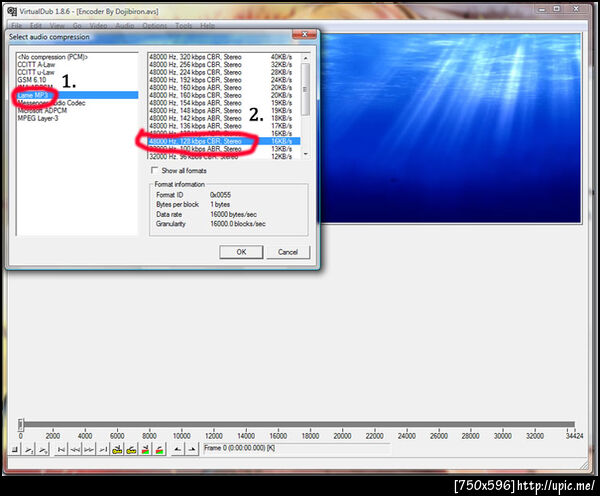Go to previous keyframe icon
The image size is (600, 496).
point(117,449)
